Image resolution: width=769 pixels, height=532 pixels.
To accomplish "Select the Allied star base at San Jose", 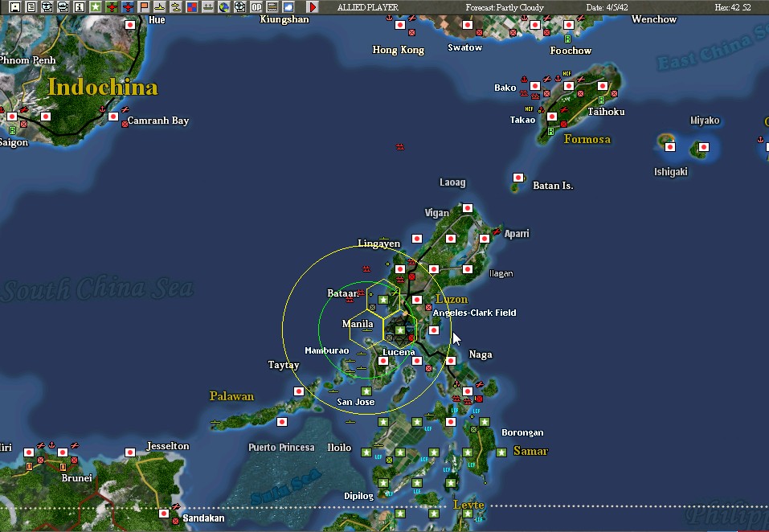I will point(366,391).
